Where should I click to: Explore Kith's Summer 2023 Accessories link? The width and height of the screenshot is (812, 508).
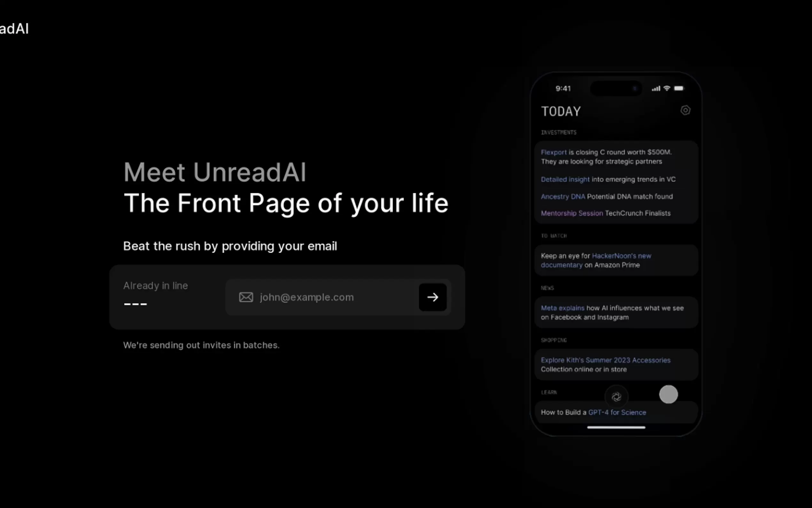(x=606, y=360)
